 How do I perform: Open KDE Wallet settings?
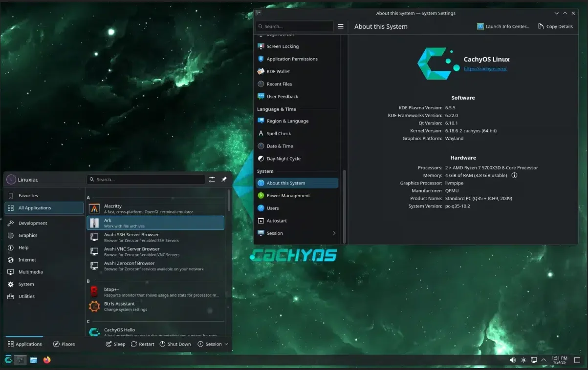coord(297,71)
